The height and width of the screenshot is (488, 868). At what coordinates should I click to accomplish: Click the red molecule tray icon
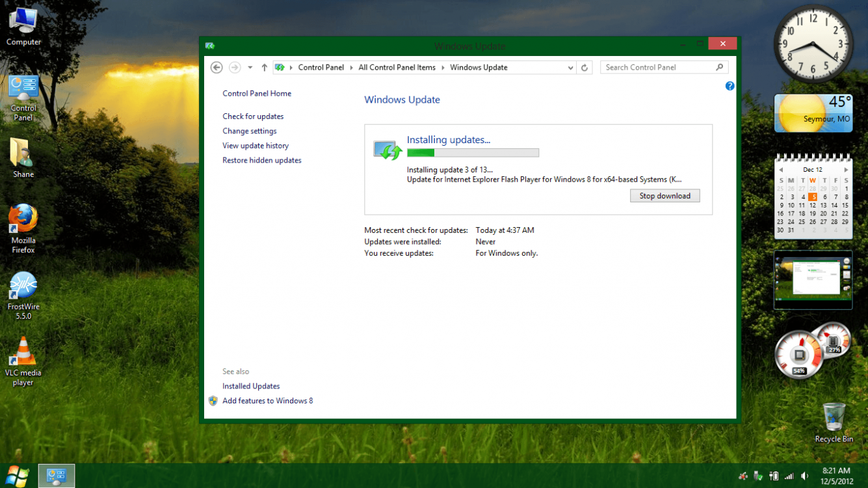coord(743,476)
